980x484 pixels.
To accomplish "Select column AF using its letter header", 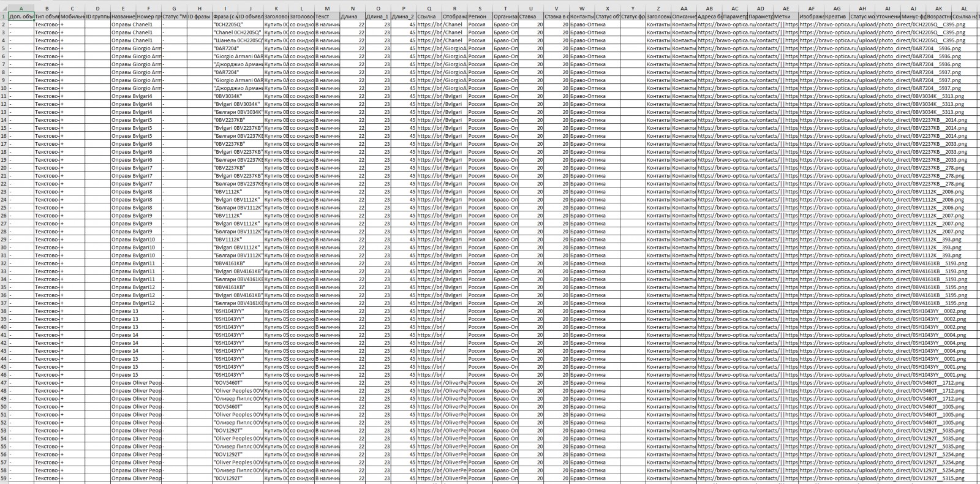I will click(x=812, y=9).
